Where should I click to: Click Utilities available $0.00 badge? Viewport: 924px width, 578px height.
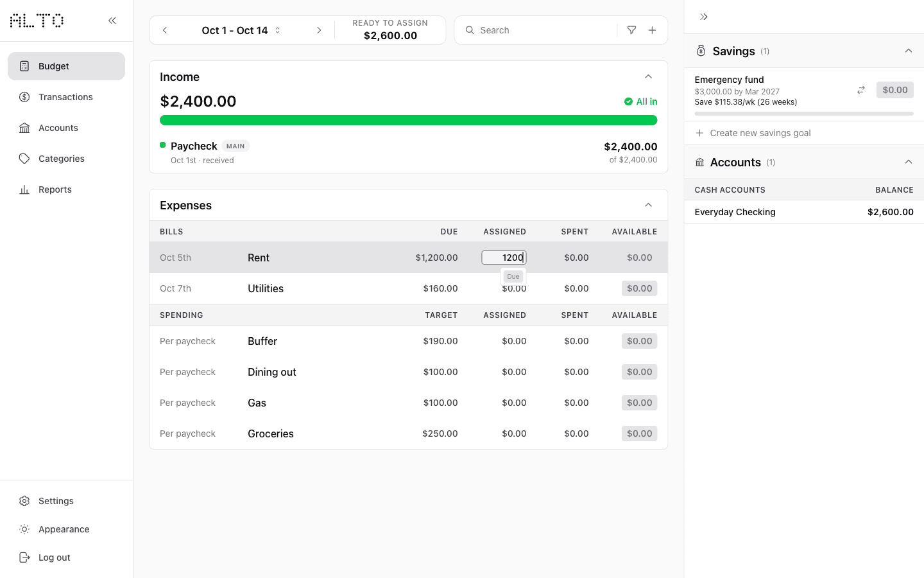(x=639, y=288)
